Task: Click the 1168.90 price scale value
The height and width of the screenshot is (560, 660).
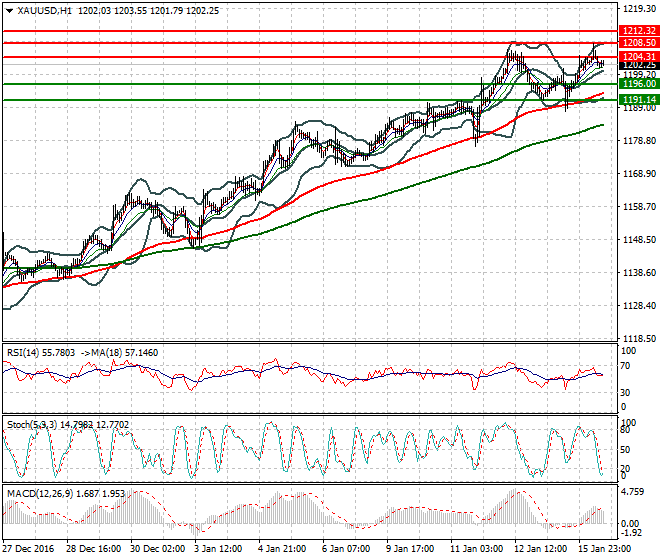Action: pyautogui.click(x=639, y=173)
